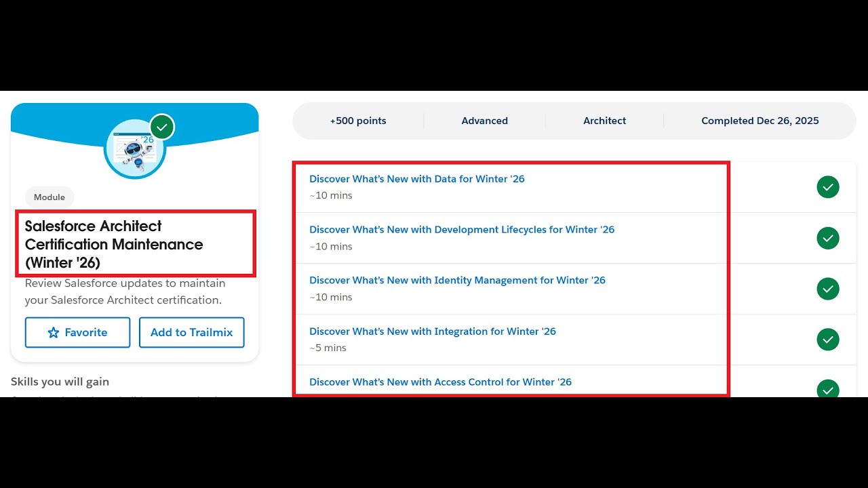This screenshot has width=868, height=488.
Task: Click completion checkmark for Integration unit
Action: coord(828,340)
